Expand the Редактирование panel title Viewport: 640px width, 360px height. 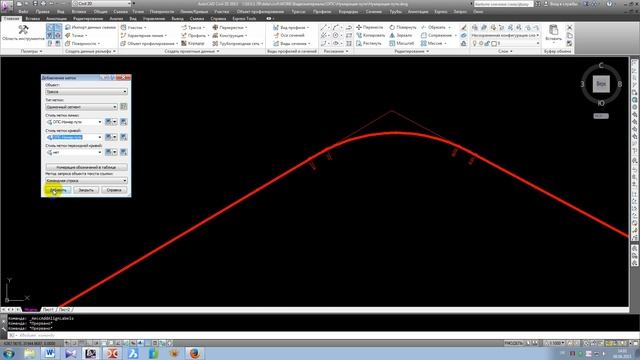coord(411,51)
